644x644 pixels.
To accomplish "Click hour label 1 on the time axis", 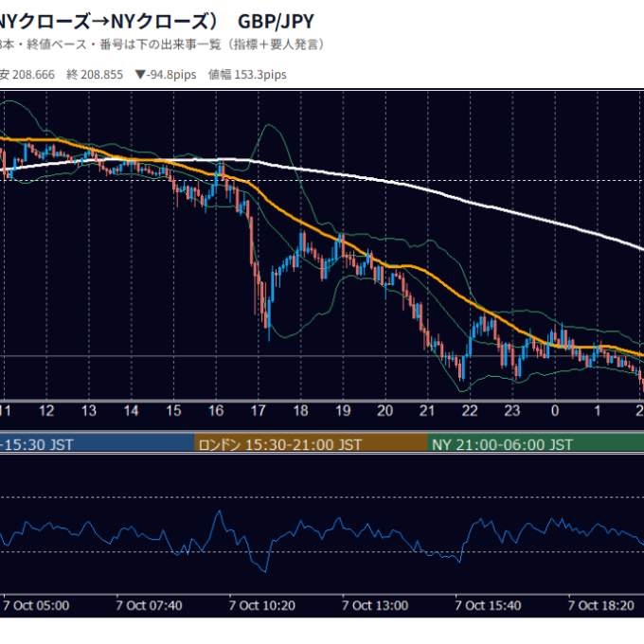I will [598, 411].
